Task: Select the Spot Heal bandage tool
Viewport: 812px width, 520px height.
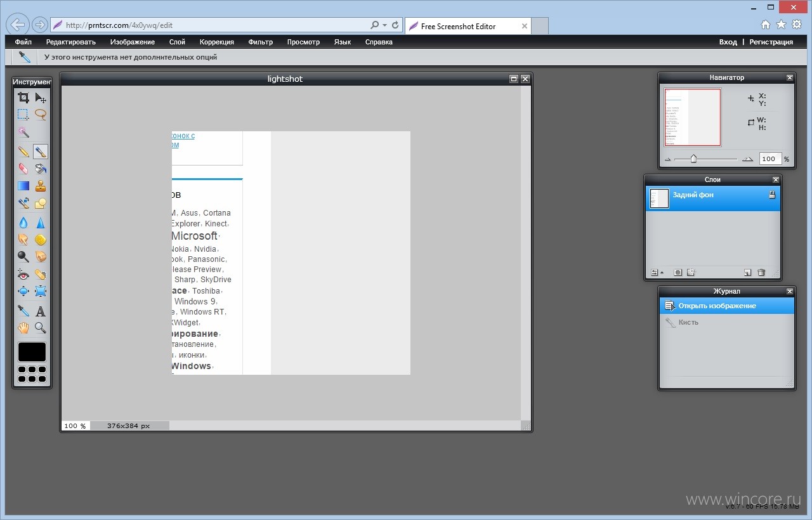Action: pyautogui.click(x=41, y=275)
